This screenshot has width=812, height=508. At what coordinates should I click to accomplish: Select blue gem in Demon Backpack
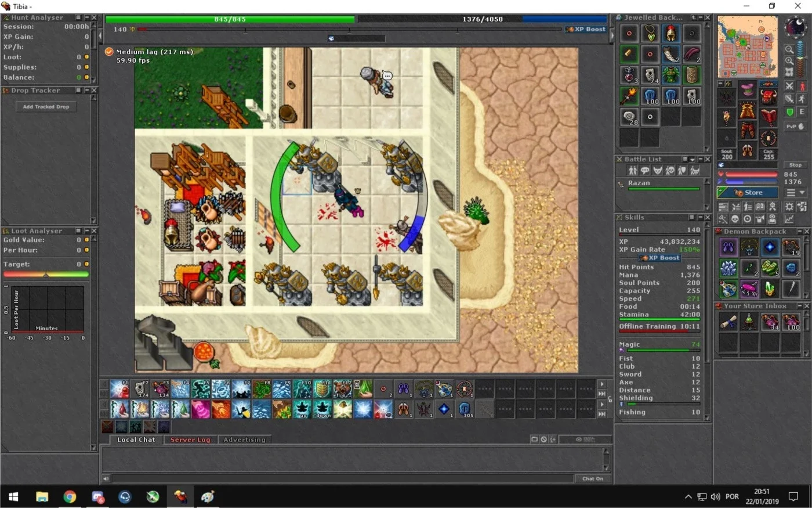(770, 247)
